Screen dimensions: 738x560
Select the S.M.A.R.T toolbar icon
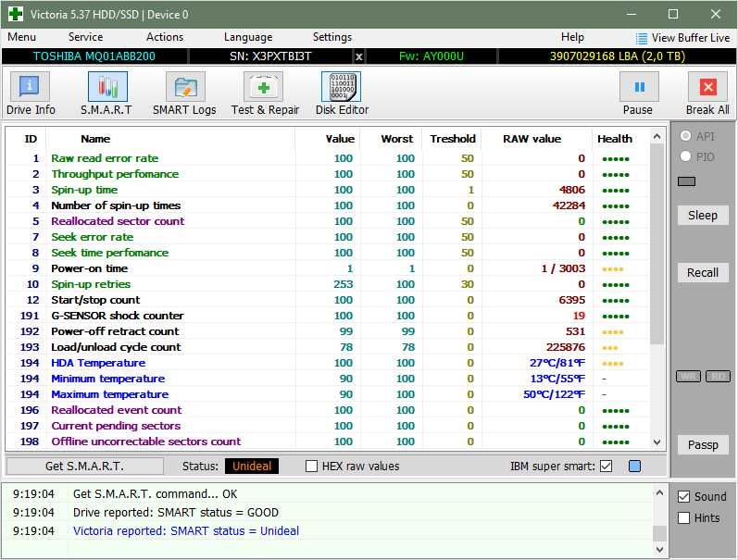[x=107, y=87]
